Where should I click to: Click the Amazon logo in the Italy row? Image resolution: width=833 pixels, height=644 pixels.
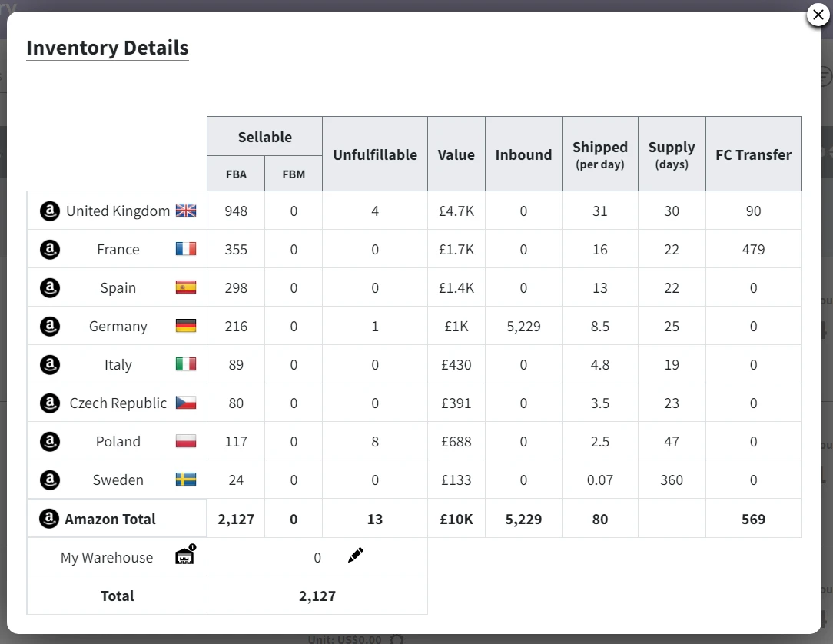50,364
